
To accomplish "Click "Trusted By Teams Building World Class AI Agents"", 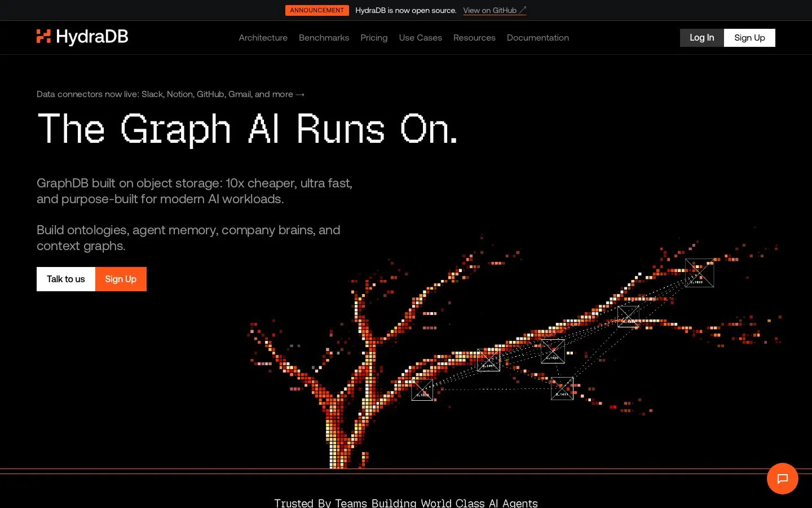I will (x=406, y=503).
